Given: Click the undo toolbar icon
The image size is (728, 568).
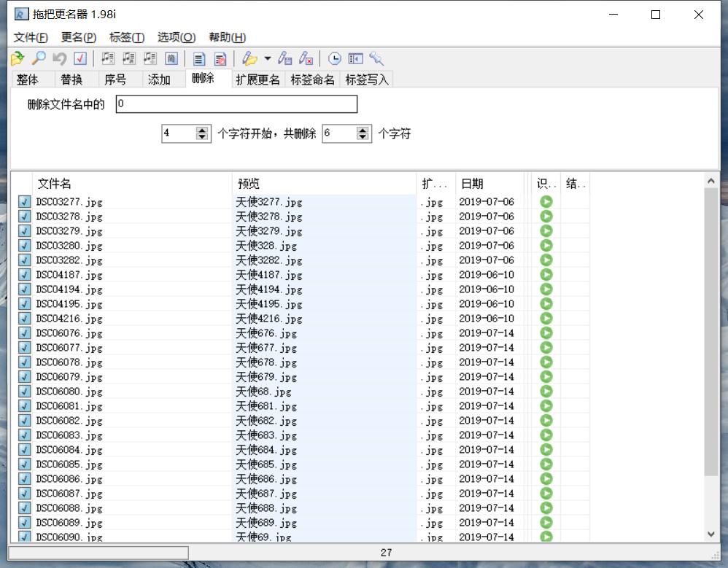Looking at the screenshot, I should point(59,58).
